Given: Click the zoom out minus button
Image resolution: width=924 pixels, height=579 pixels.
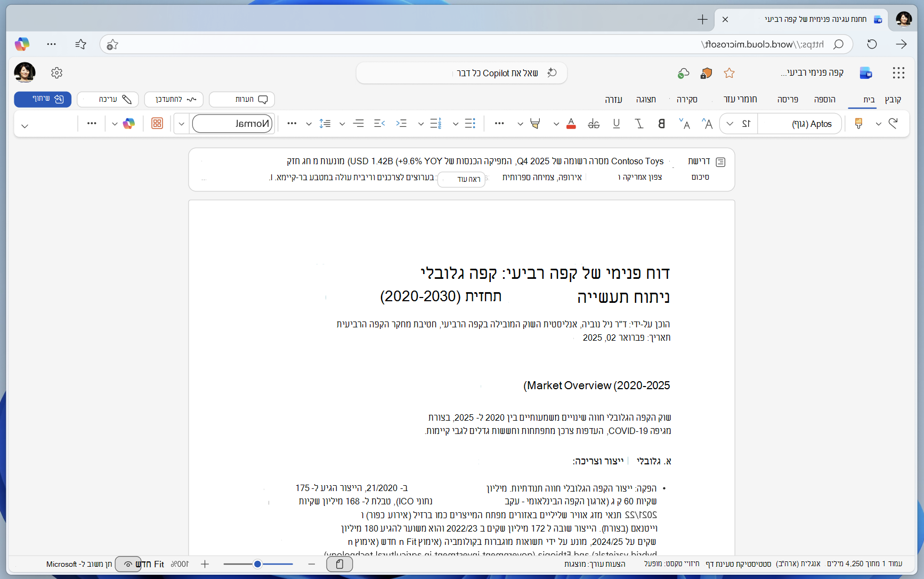Looking at the screenshot, I should click(x=312, y=564).
